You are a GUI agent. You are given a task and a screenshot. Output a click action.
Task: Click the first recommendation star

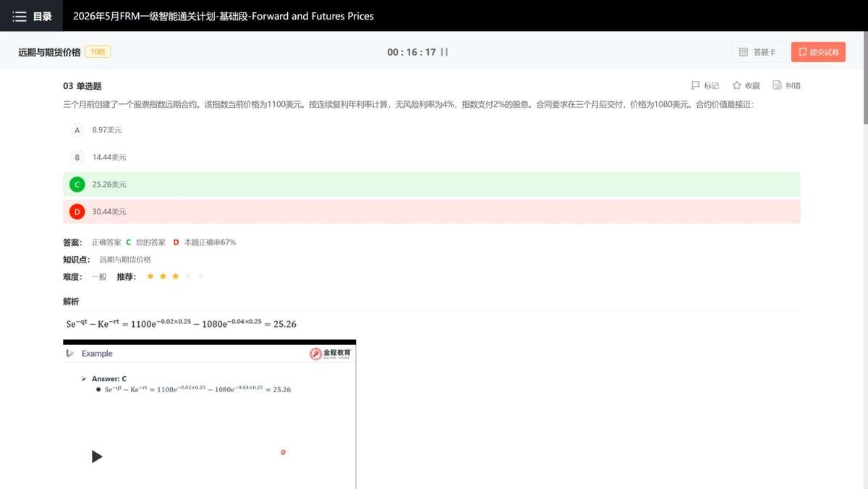(x=150, y=276)
